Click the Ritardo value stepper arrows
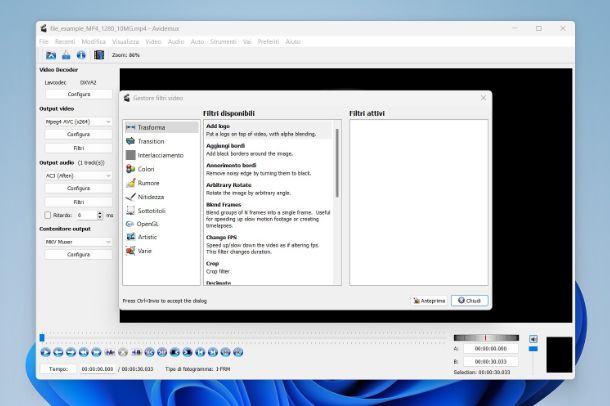This screenshot has height=406, width=610. (100, 215)
